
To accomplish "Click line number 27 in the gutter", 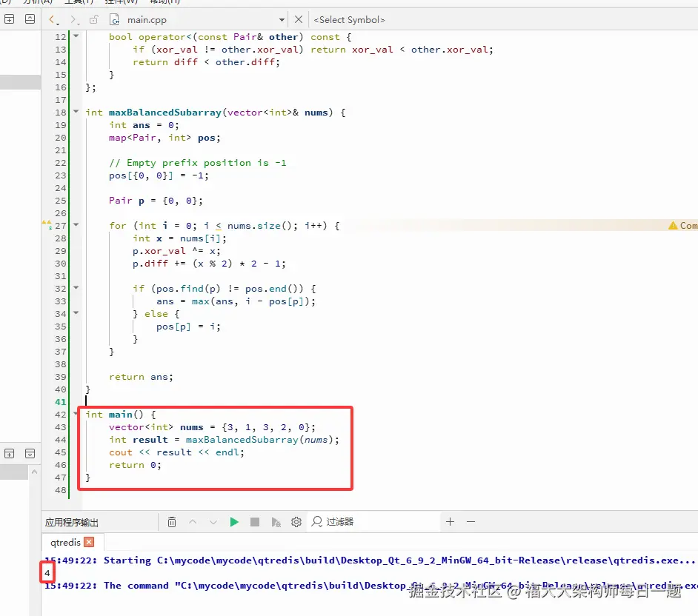I will click(x=61, y=226).
